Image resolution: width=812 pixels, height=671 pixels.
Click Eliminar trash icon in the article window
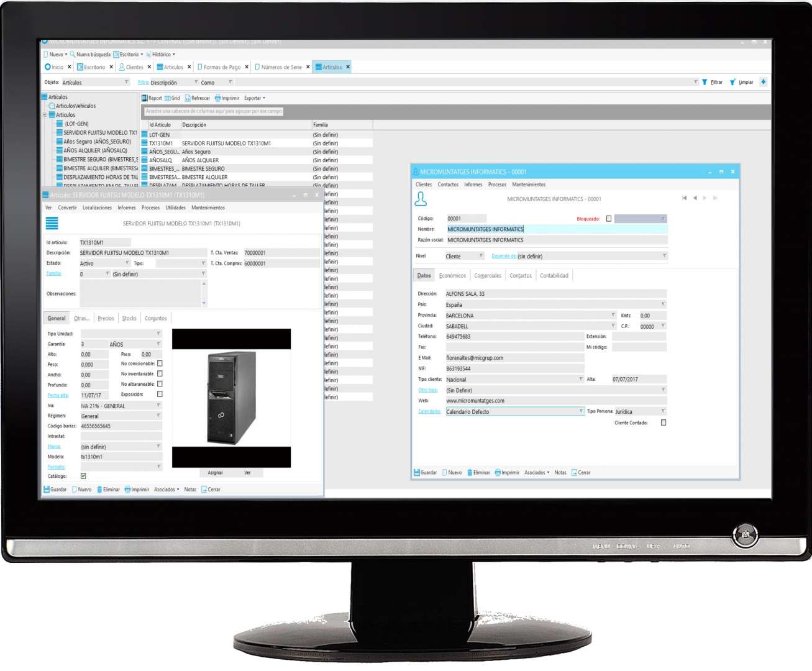point(99,490)
